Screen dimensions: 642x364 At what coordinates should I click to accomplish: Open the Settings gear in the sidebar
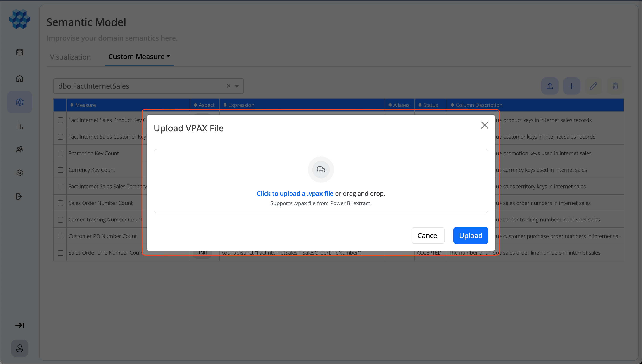19,173
